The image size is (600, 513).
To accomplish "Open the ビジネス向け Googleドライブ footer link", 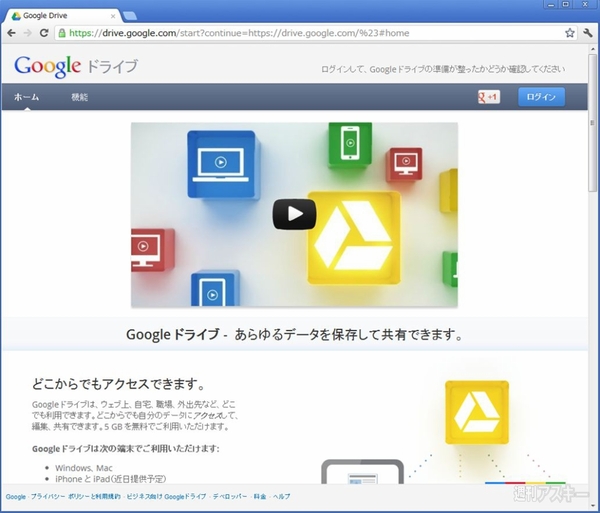I will pyautogui.click(x=166, y=497).
